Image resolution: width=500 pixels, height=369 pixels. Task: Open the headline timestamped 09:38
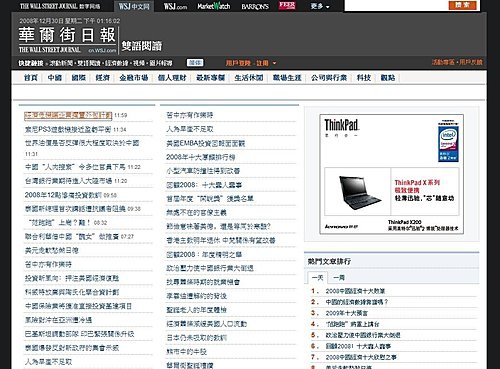(x=75, y=209)
